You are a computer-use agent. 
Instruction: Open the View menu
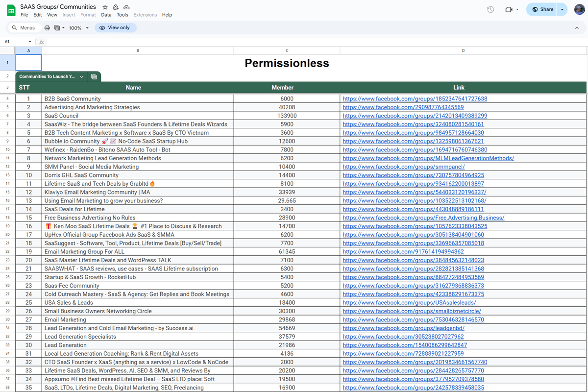[52, 15]
